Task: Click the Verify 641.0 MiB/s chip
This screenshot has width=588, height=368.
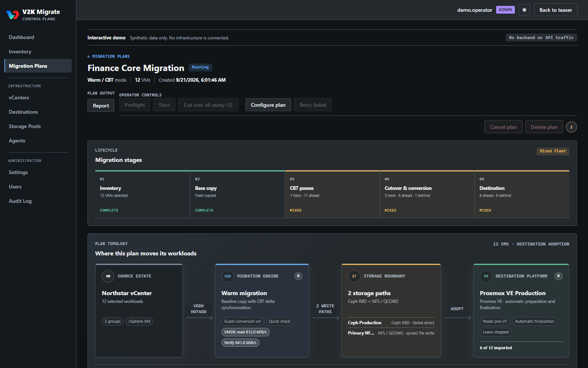Action: coord(240,343)
